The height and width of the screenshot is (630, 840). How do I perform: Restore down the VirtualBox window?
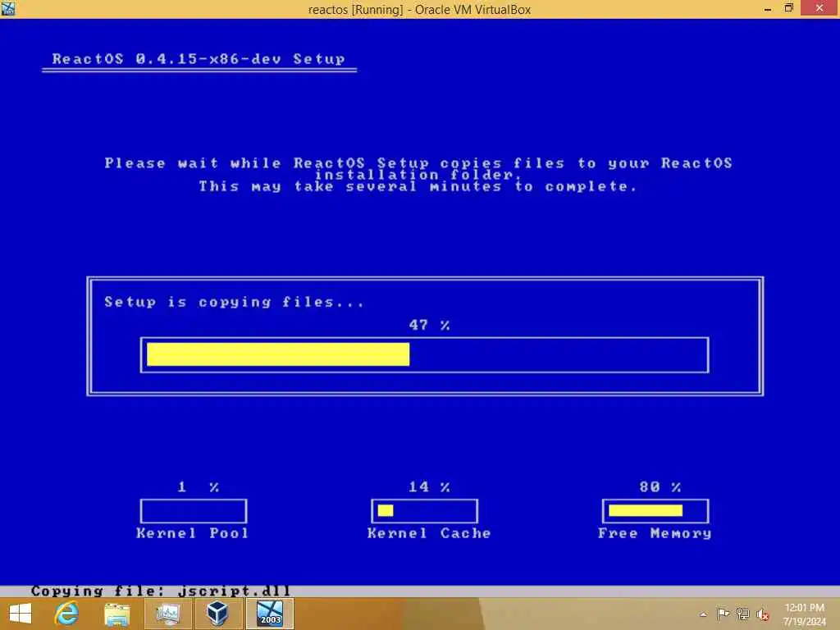(788, 8)
